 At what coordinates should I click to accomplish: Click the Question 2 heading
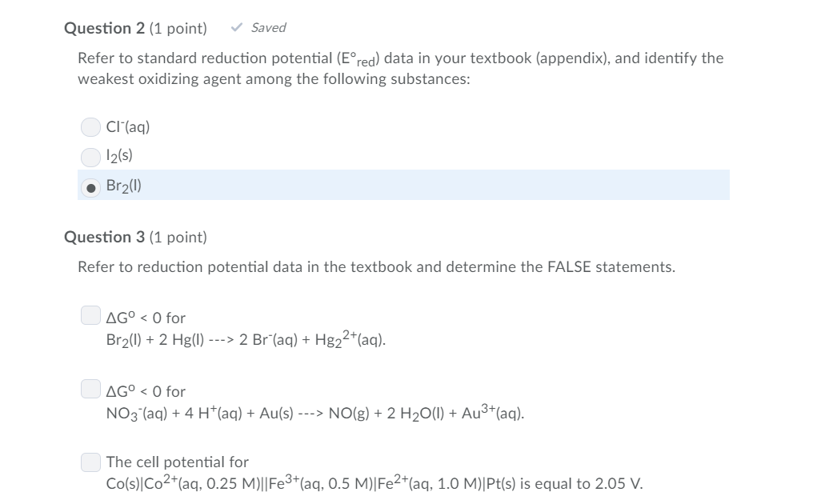coord(104,28)
